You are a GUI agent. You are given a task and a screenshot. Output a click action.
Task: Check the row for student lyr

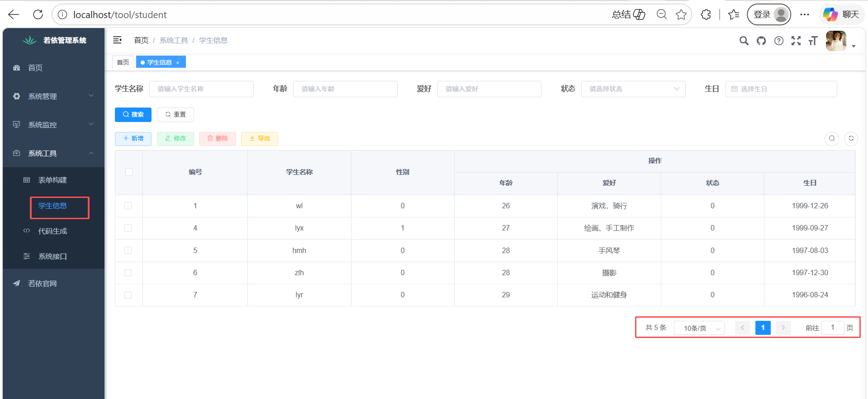click(x=128, y=295)
